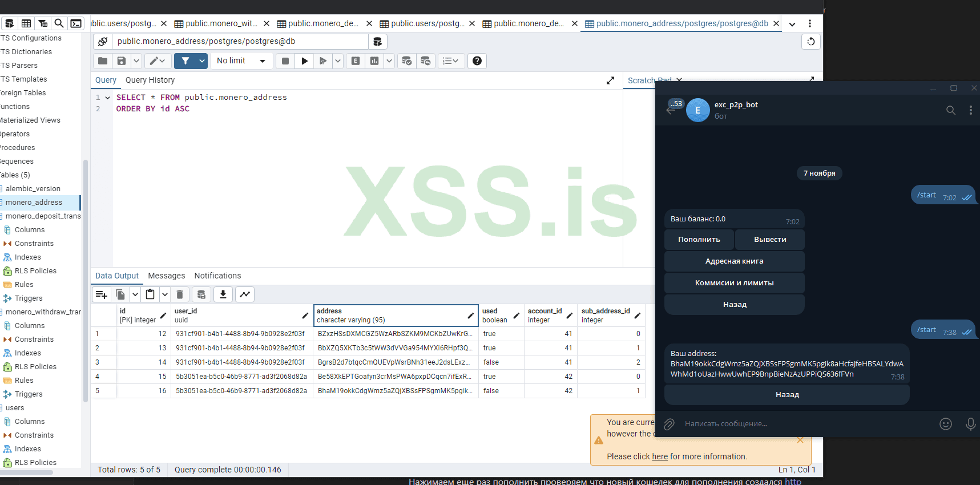Open the help question mark button
The width and height of the screenshot is (980, 485).
477,61
